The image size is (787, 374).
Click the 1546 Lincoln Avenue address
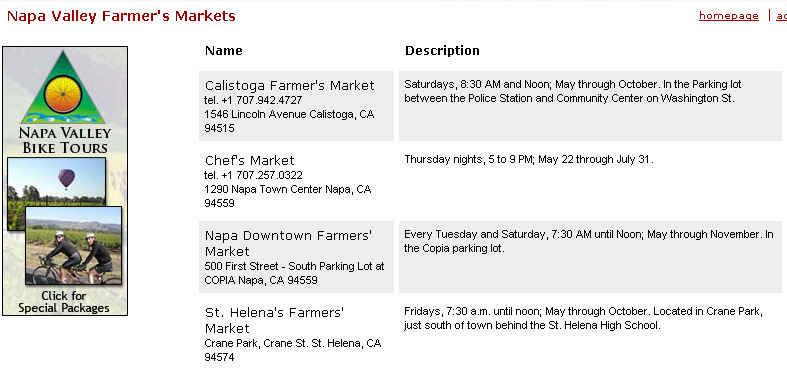289,121
